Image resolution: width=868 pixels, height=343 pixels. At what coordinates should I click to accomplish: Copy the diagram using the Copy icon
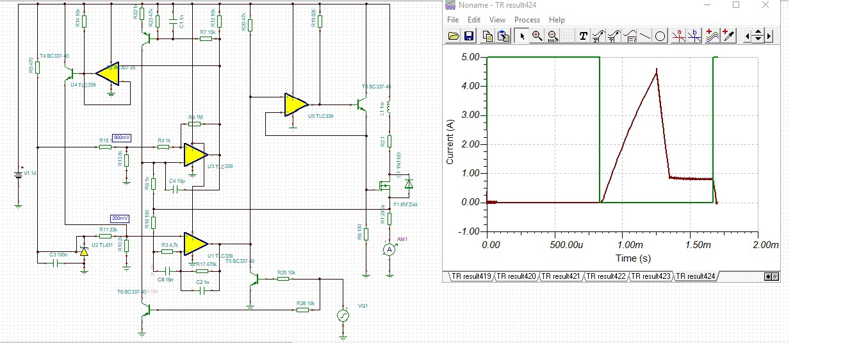tap(487, 36)
